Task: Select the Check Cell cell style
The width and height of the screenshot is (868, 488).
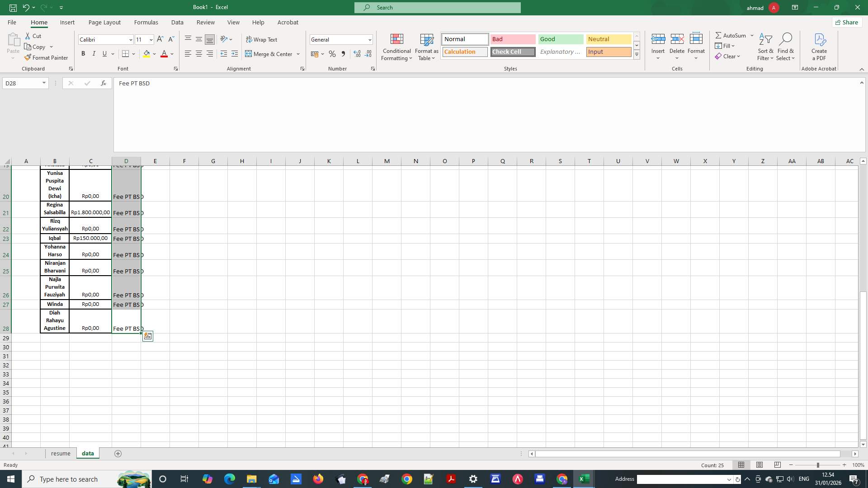Action: pyautogui.click(x=512, y=52)
